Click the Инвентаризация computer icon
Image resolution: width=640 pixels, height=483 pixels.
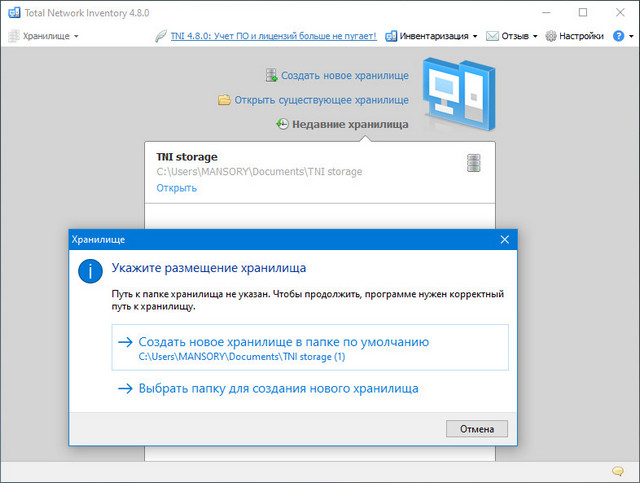pos(390,36)
